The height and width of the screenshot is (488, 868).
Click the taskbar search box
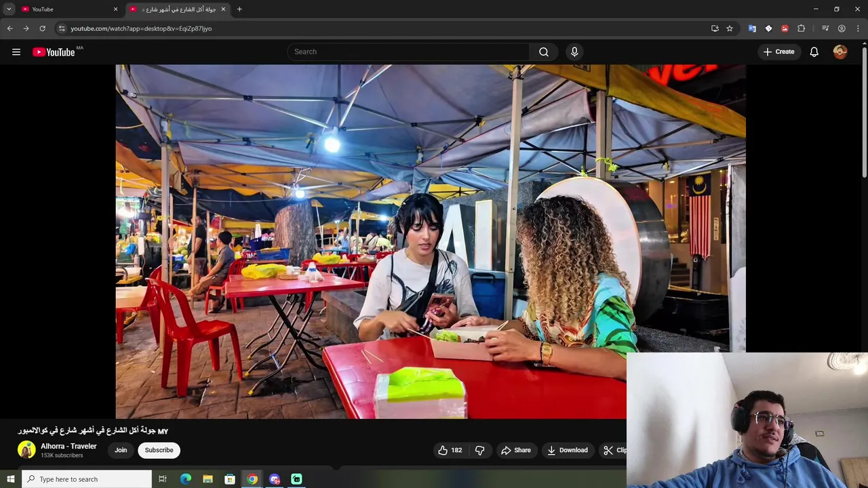pyautogui.click(x=87, y=479)
